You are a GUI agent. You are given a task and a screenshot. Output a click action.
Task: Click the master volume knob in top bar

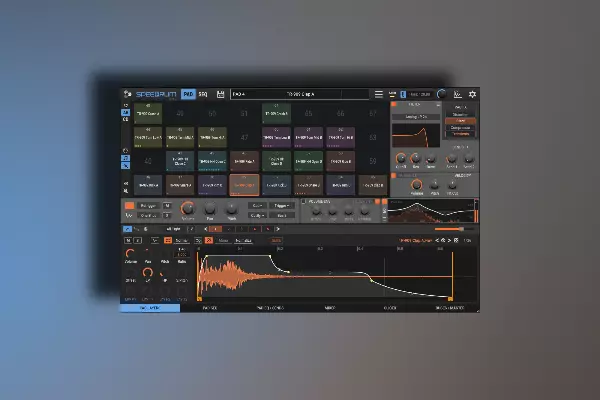tap(442, 94)
